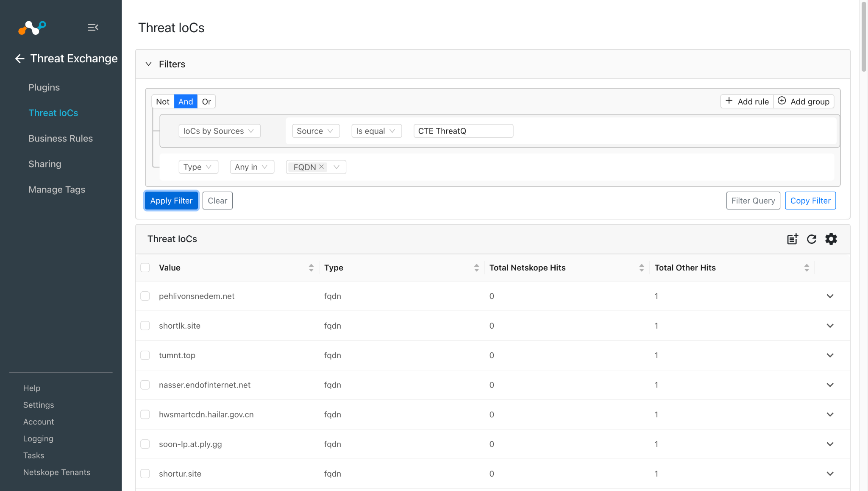This screenshot has height=491, width=868.
Task: Select the Or operator
Action: pyautogui.click(x=206, y=101)
